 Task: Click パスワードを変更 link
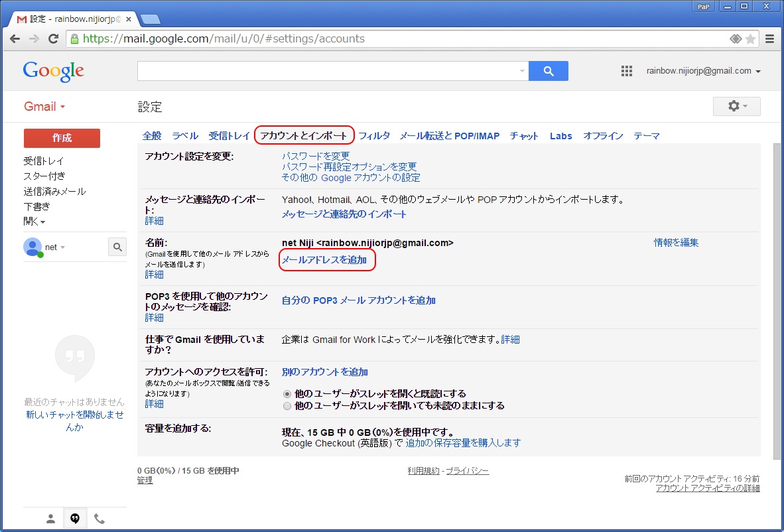pyautogui.click(x=316, y=157)
